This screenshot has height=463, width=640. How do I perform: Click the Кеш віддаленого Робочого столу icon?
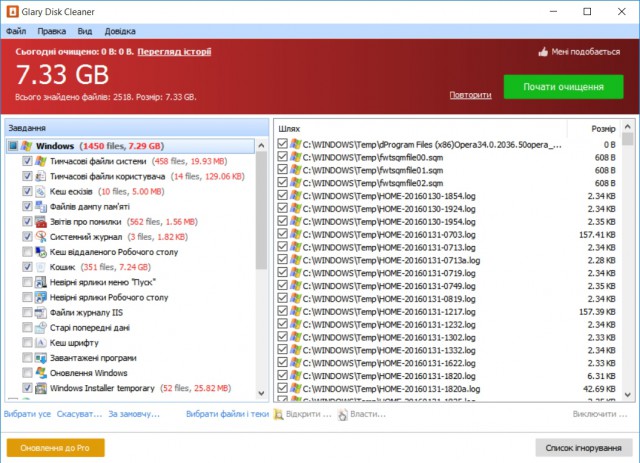40,252
